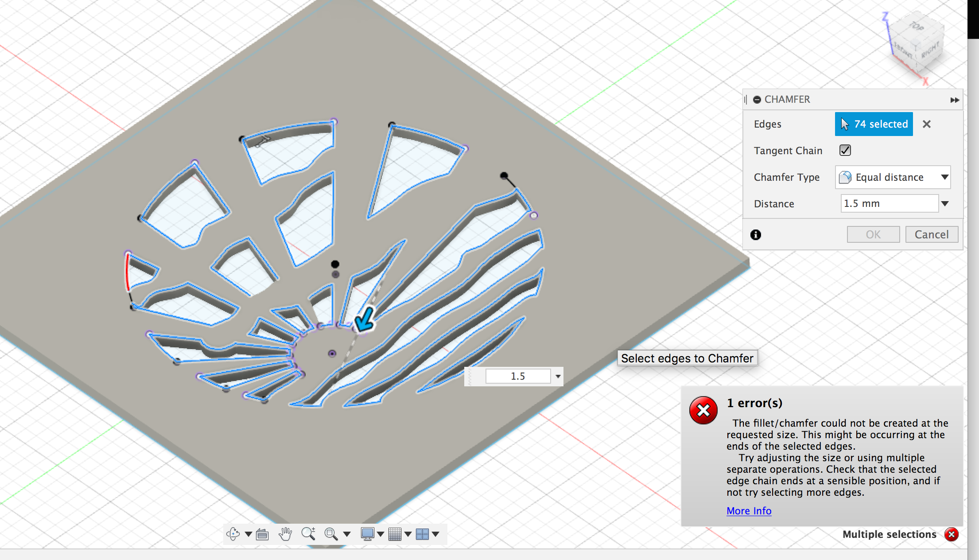Viewport: 979px width, 560px height.
Task: Activate the Look At tool
Action: (262, 534)
